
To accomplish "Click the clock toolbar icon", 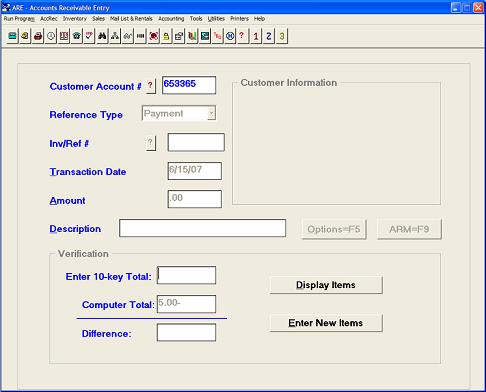I will pos(51,36).
